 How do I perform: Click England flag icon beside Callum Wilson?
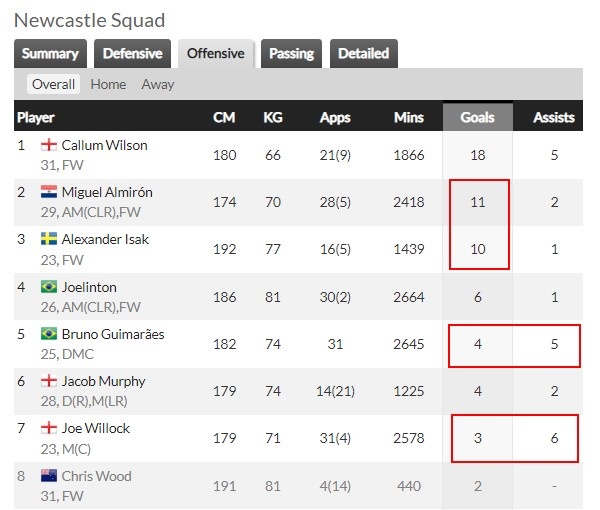click(49, 145)
